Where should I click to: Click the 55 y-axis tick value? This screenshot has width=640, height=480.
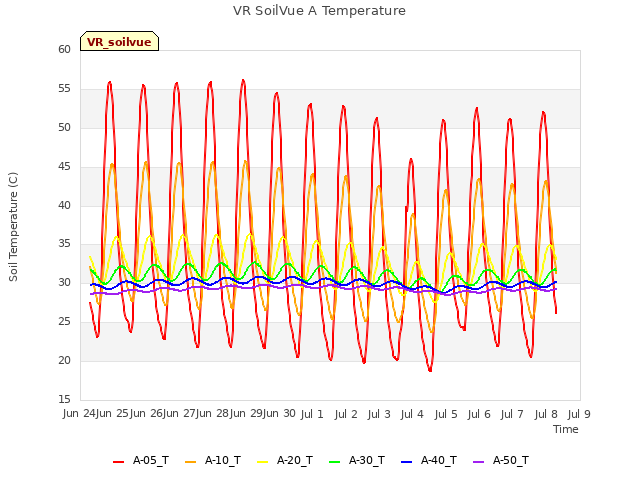tap(64, 89)
